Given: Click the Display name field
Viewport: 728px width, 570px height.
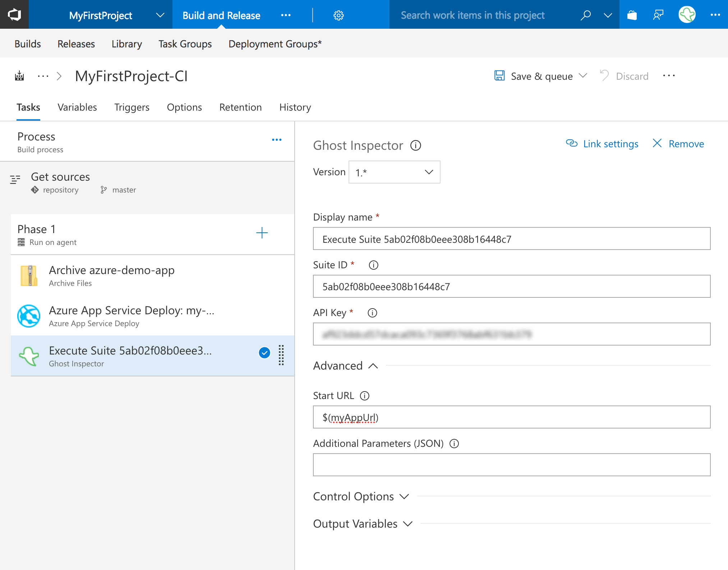Looking at the screenshot, I should pyautogui.click(x=512, y=238).
